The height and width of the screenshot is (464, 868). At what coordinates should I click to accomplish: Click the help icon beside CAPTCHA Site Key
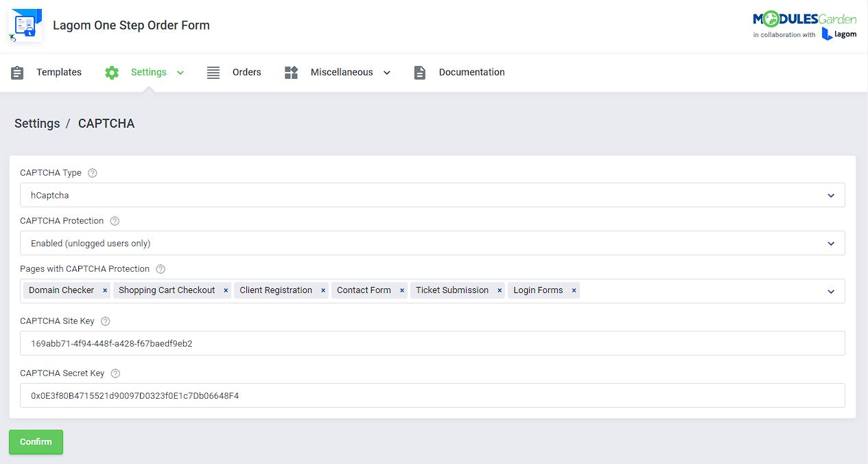tap(105, 321)
